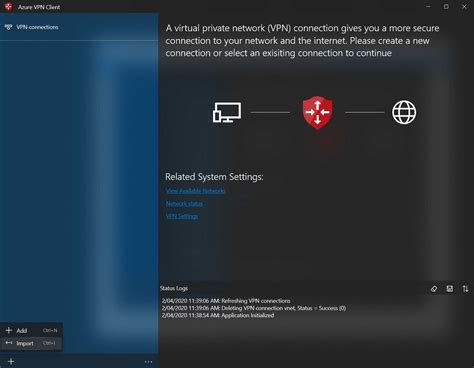
Task: Click the Related System Settings heading
Action: [x=214, y=177]
